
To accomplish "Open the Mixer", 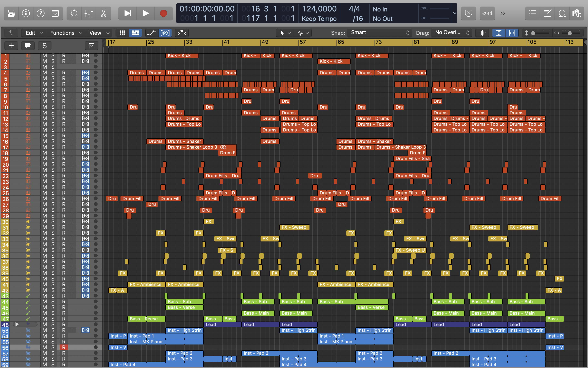I will click(x=89, y=13).
